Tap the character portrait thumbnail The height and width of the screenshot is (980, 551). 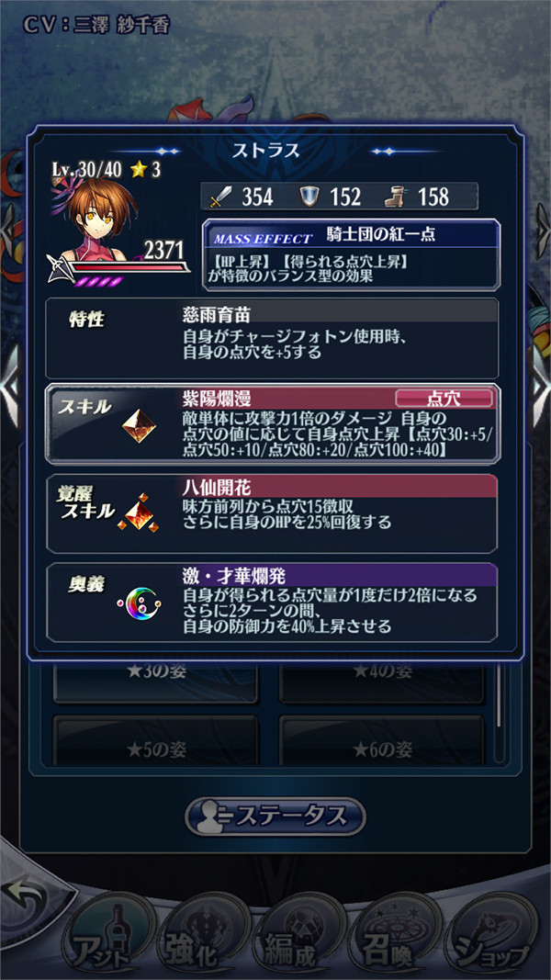pyautogui.click(x=105, y=217)
